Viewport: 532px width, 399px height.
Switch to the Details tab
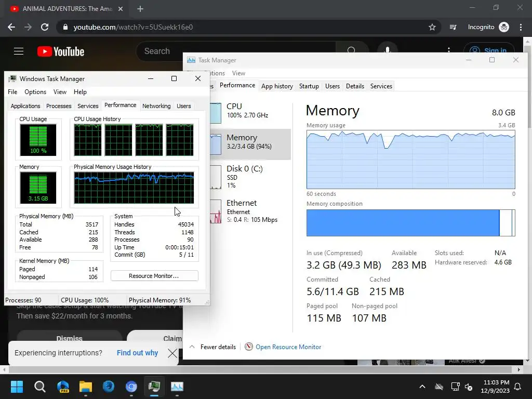tap(355, 86)
